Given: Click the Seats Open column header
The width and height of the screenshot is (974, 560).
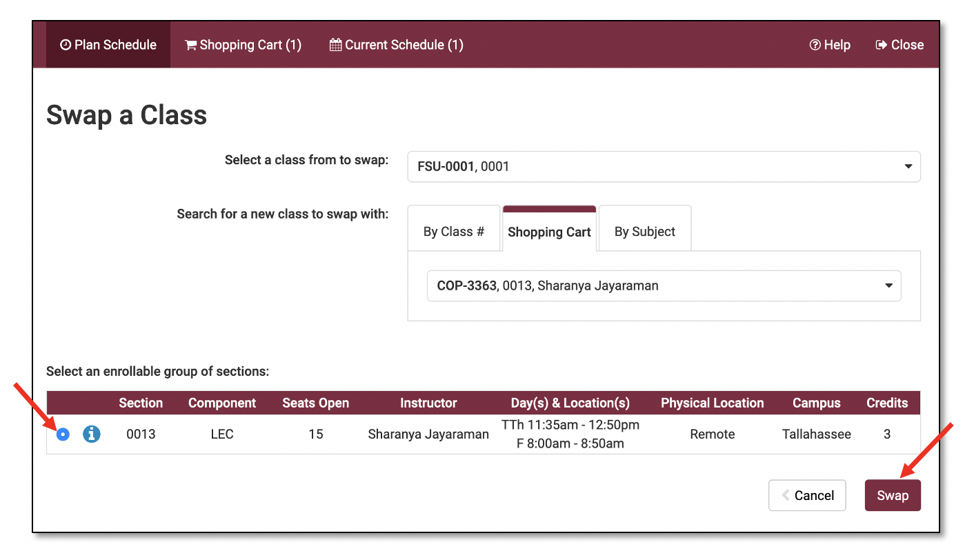Looking at the screenshot, I should coord(315,403).
